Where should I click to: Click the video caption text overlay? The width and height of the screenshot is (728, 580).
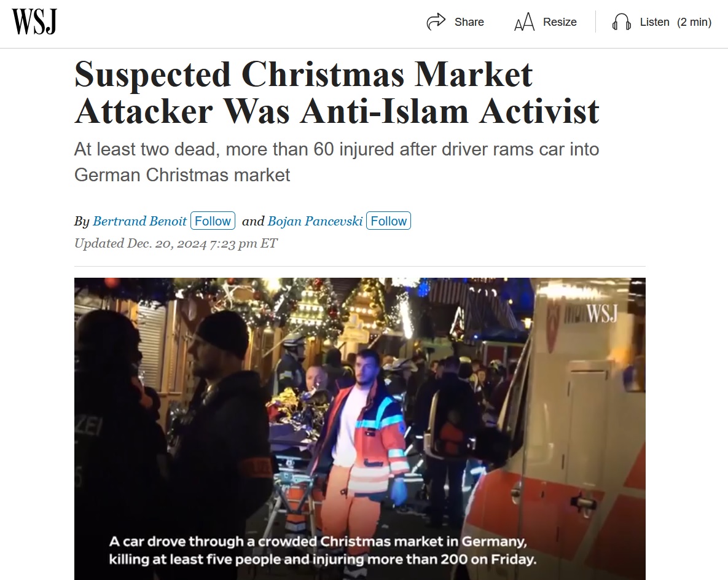pos(323,551)
